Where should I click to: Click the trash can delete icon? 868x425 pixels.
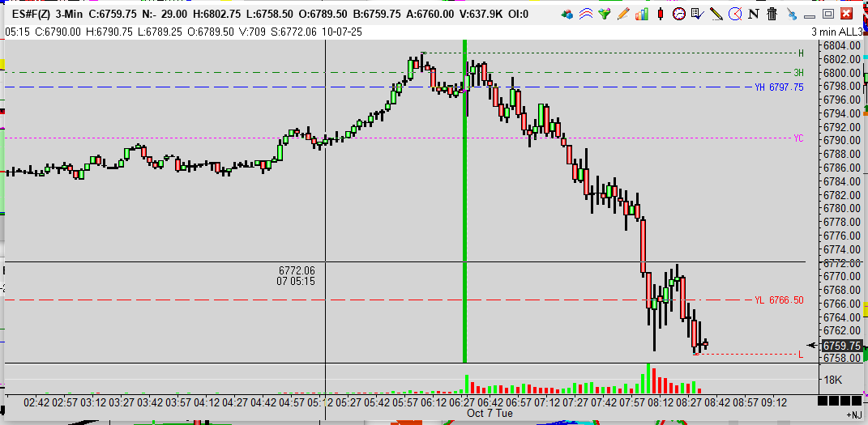[x=772, y=14]
